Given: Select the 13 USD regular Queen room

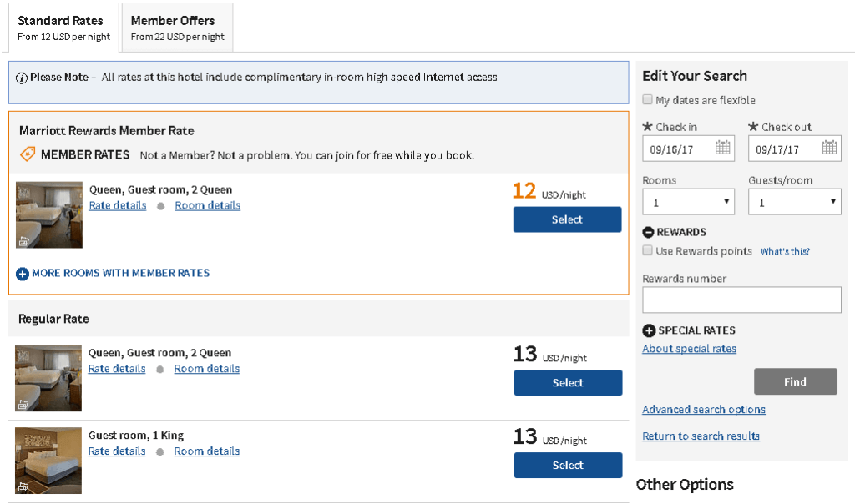Looking at the screenshot, I should point(568,382).
